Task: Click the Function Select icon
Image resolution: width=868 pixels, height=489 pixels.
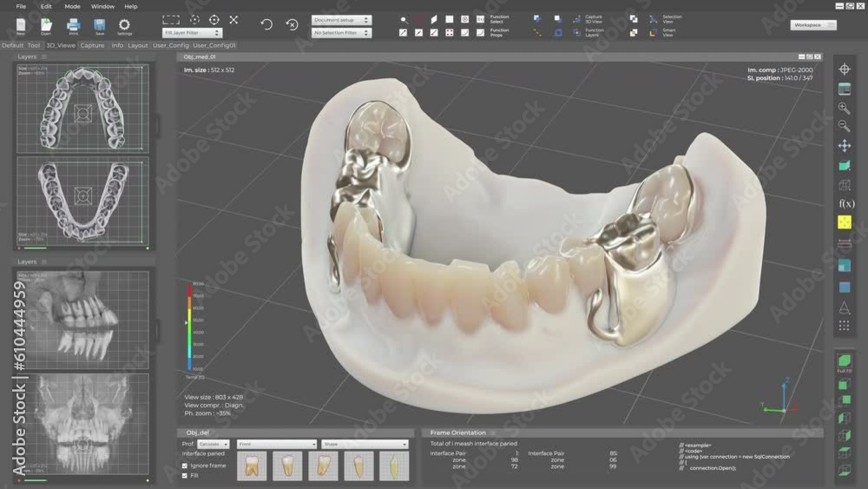Action: tap(481, 19)
